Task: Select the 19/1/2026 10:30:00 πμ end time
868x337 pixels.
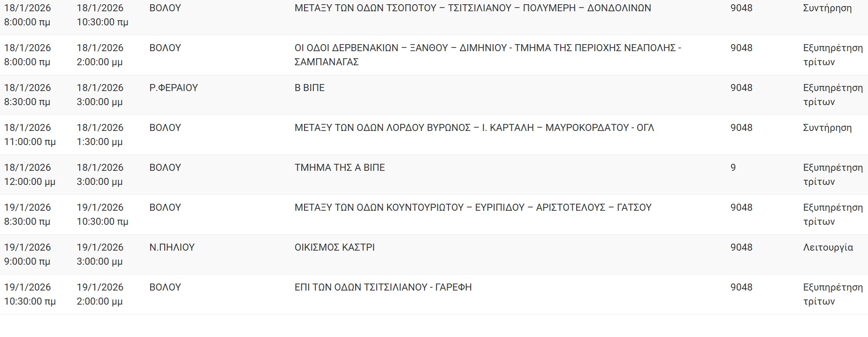Action: click(102, 214)
